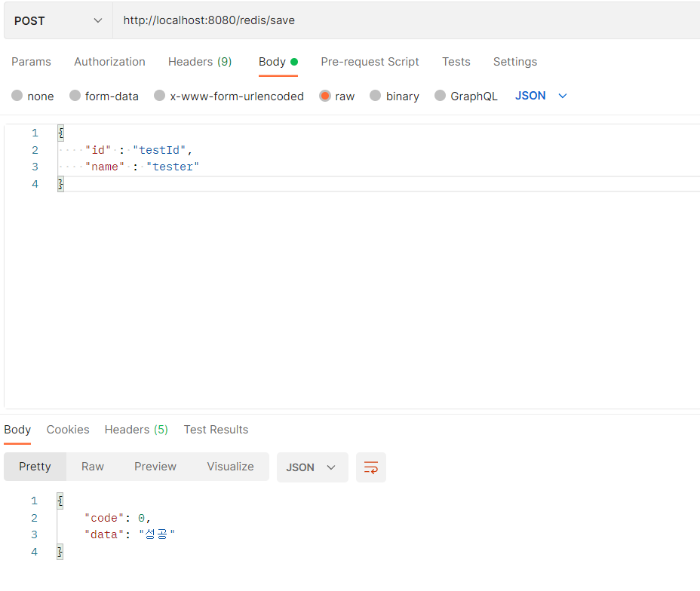Open the Headers (9) request tab

click(199, 62)
